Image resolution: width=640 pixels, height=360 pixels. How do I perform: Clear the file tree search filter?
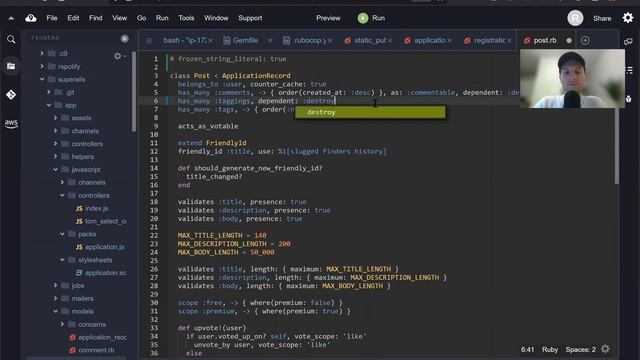click(x=124, y=38)
